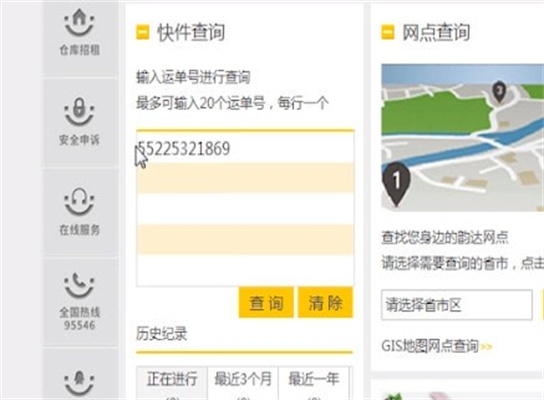
Task: Click the second tinted row in waybill textarea
Action: click(x=245, y=239)
